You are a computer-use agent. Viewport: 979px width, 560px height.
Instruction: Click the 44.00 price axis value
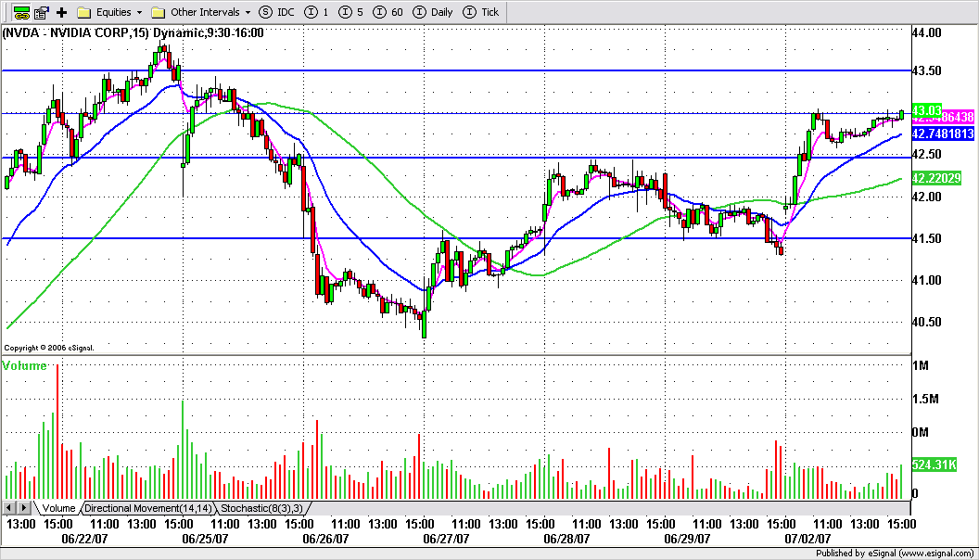tap(926, 33)
